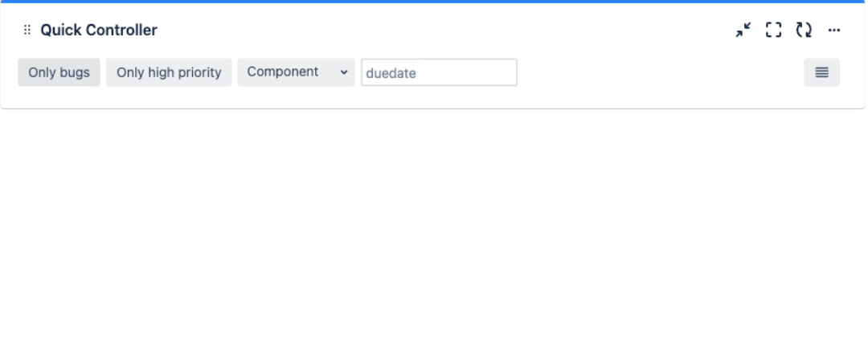Viewport: 868px width, 353px height.
Task: Refresh the Quick Controller gadget
Action: [804, 31]
